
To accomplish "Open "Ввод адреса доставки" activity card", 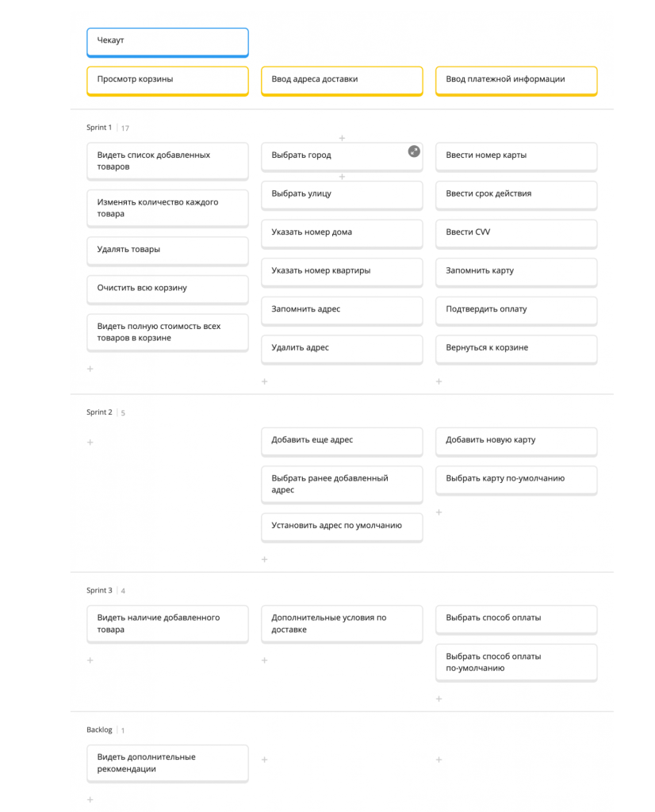I will click(342, 80).
